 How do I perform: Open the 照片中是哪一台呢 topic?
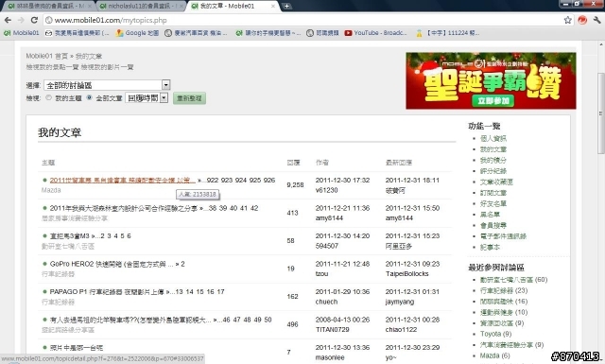coord(77,348)
